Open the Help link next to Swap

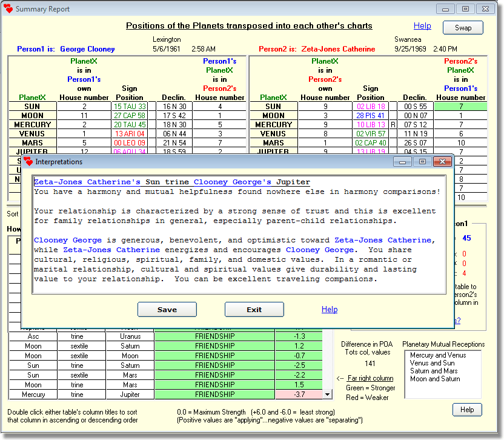(422, 26)
